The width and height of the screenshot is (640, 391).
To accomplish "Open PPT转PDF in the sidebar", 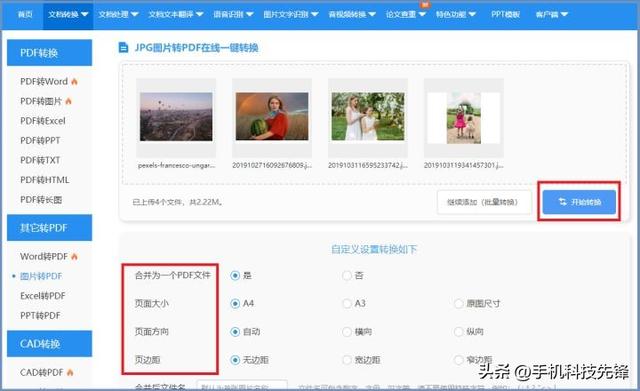I will point(40,315).
